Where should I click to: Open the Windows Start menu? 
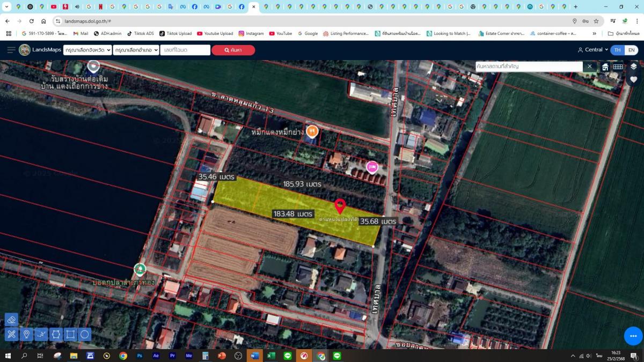(x=8, y=356)
